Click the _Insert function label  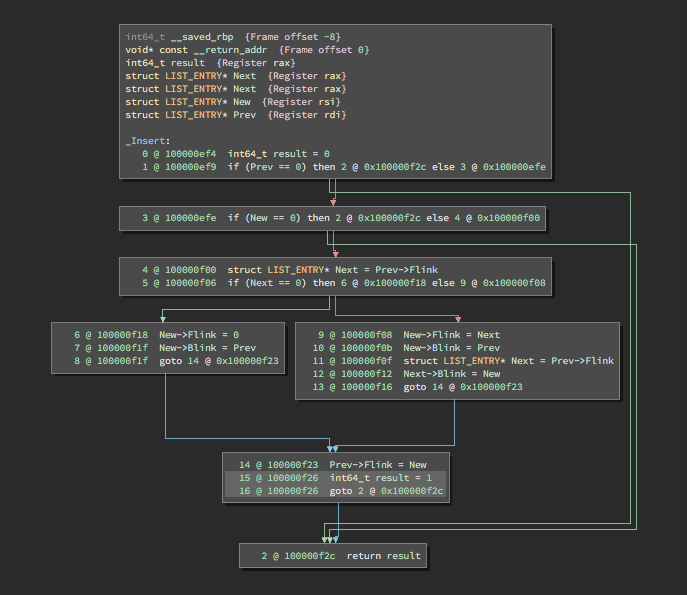[147, 141]
